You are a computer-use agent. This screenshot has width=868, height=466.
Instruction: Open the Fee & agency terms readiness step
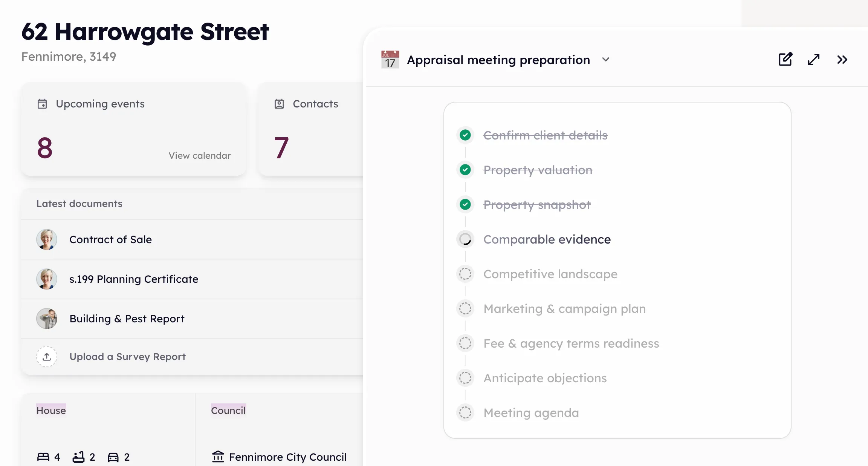pos(571,343)
